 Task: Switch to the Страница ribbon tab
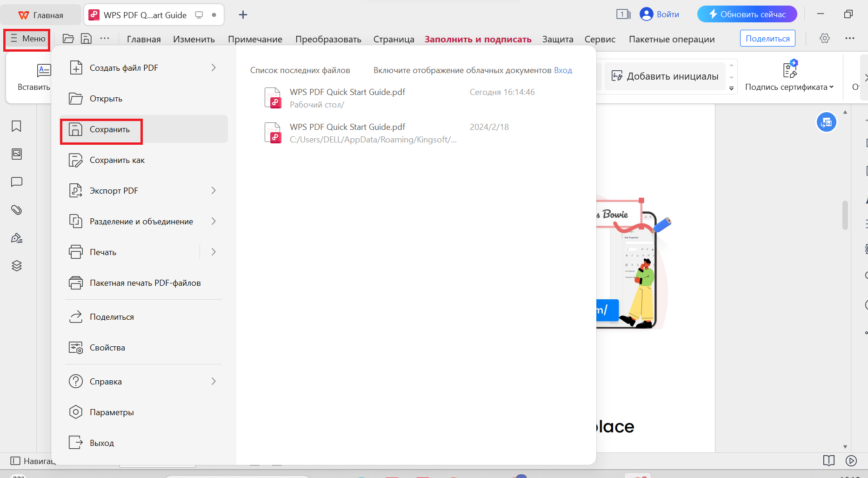click(x=394, y=39)
